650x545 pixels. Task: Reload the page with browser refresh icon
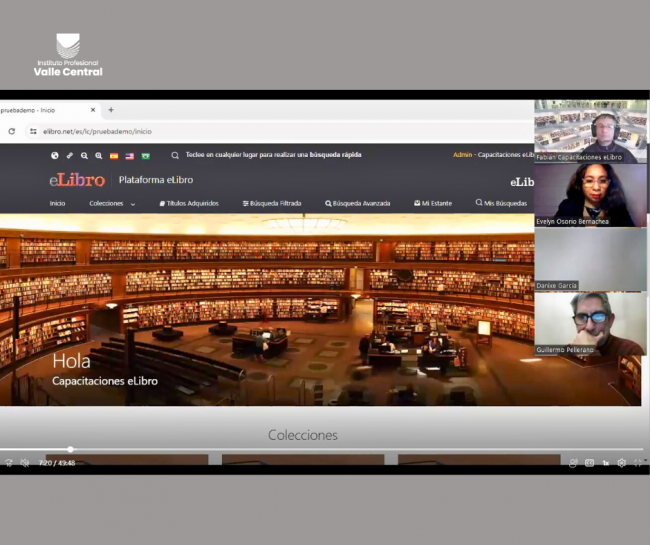[x=12, y=131]
